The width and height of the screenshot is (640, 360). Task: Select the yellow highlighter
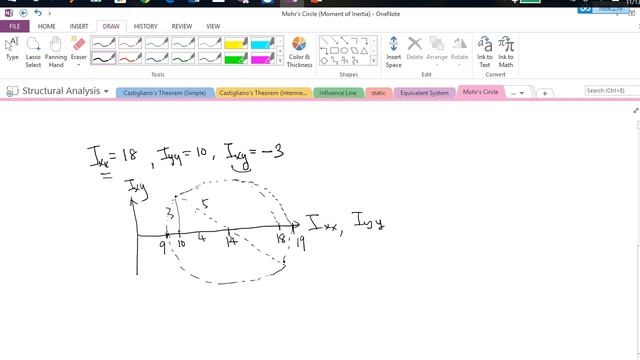[236, 43]
